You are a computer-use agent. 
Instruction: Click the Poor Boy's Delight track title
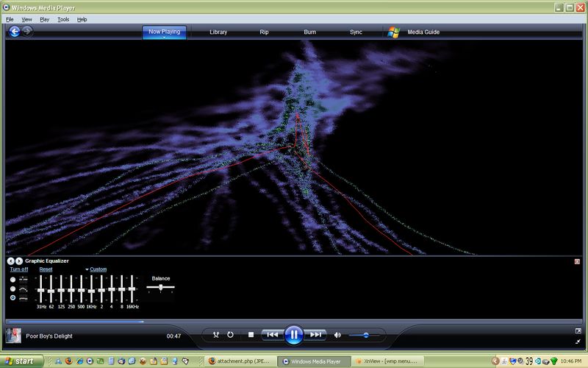[x=49, y=336]
